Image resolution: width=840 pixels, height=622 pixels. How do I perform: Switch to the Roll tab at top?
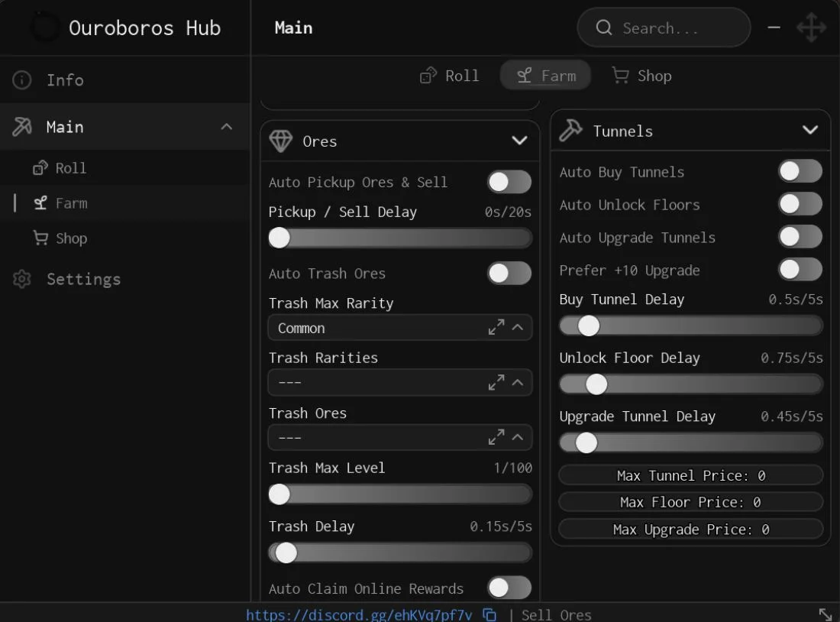tap(450, 76)
